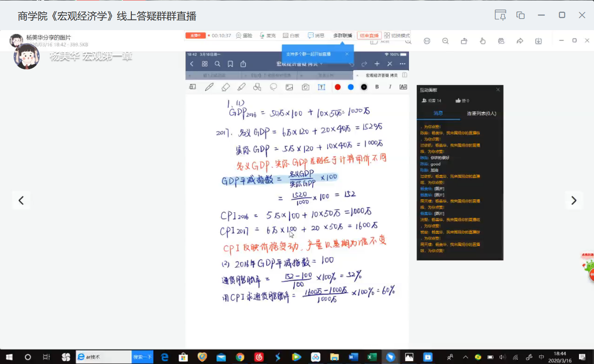Image resolution: width=594 pixels, height=364 pixels.
Task: Rotate the image in viewer
Action: point(464,41)
